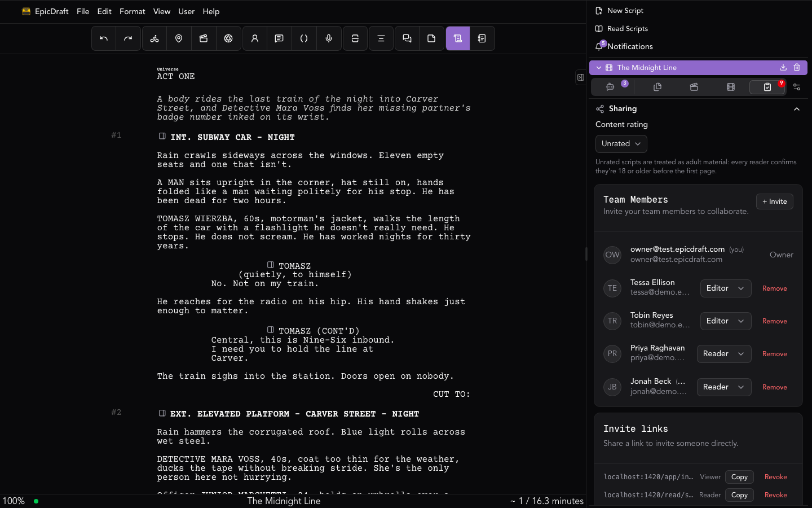Toggle the side panel collapse icon
The image size is (812, 508).
pyautogui.click(x=580, y=77)
